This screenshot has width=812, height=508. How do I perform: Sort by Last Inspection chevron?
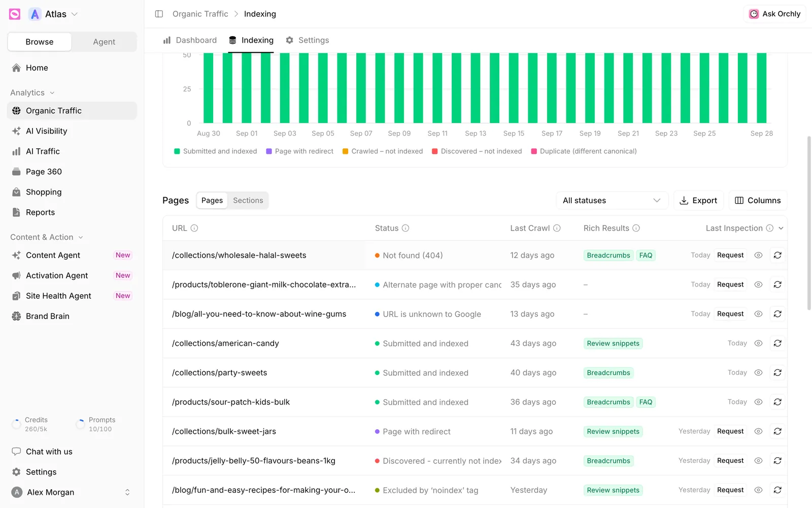(x=781, y=228)
